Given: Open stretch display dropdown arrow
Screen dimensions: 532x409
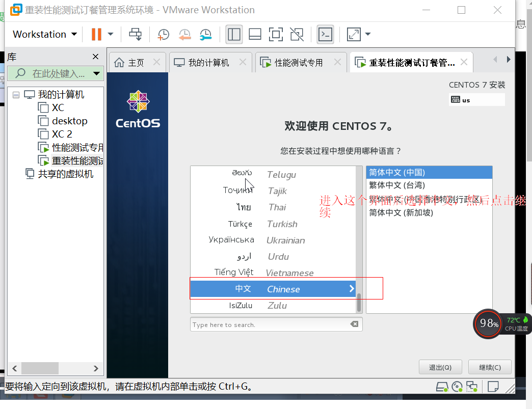Looking at the screenshot, I should click(368, 34).
